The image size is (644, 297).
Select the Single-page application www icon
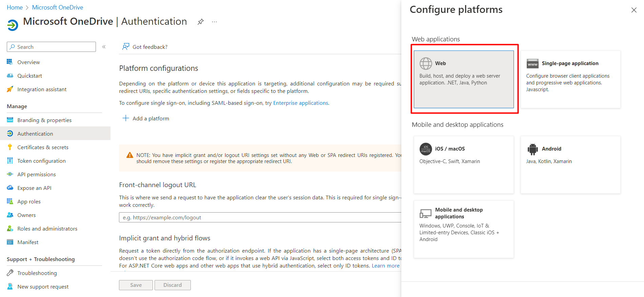pyautogui.click(x=532, y=63)
